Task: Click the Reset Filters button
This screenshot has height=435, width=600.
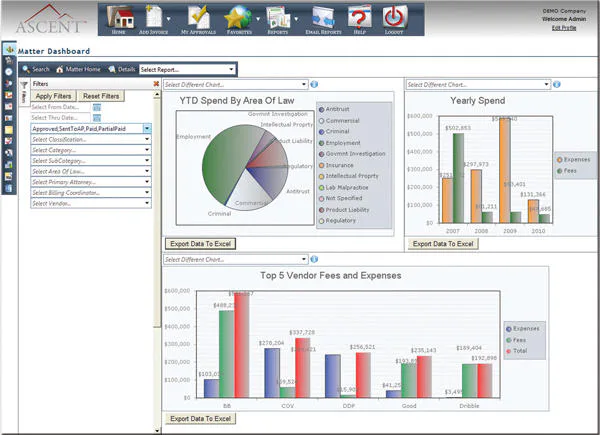Action: (x=101, y=96)
